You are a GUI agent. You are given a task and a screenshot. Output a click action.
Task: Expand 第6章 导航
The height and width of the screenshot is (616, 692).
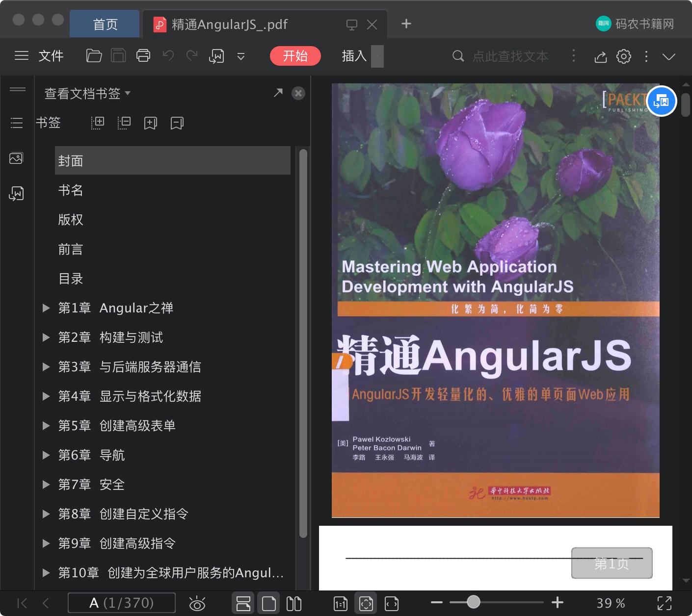pos(46,455)
